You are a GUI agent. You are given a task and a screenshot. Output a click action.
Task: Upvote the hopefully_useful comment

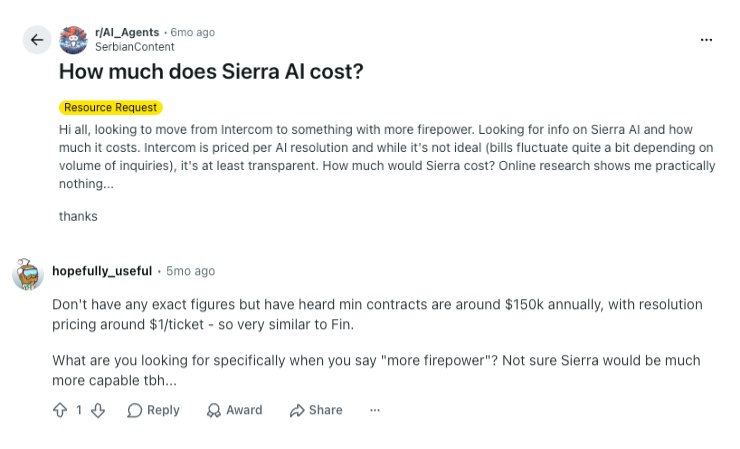pyautogui.click(x=60, y=410)
